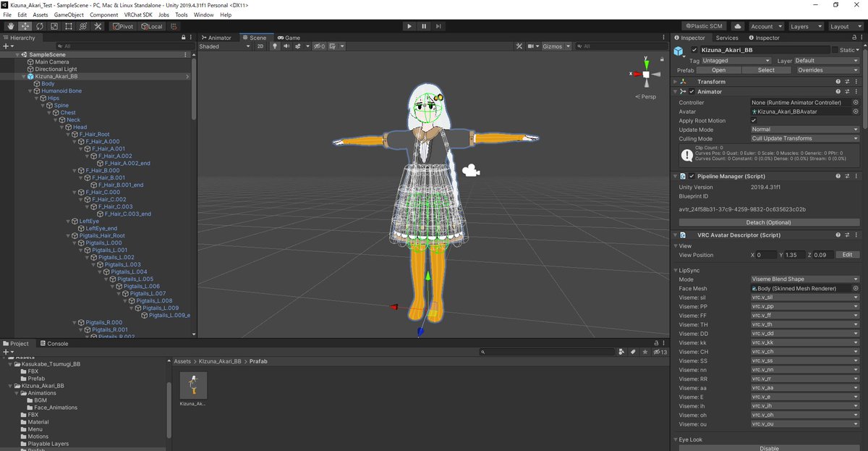868x451 pixels.
Task: Open the Tag Untagged dropdown
Action: pyautogui.click(x=736, y=61)
